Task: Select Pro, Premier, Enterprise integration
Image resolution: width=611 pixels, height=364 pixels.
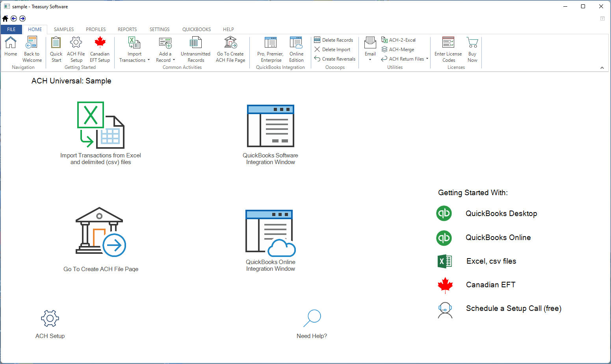Action: (x=270, y=49)
